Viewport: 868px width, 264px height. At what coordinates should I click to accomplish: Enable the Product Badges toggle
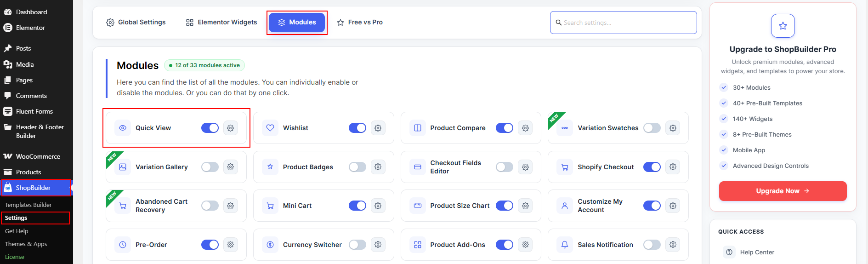coord(357,167)
